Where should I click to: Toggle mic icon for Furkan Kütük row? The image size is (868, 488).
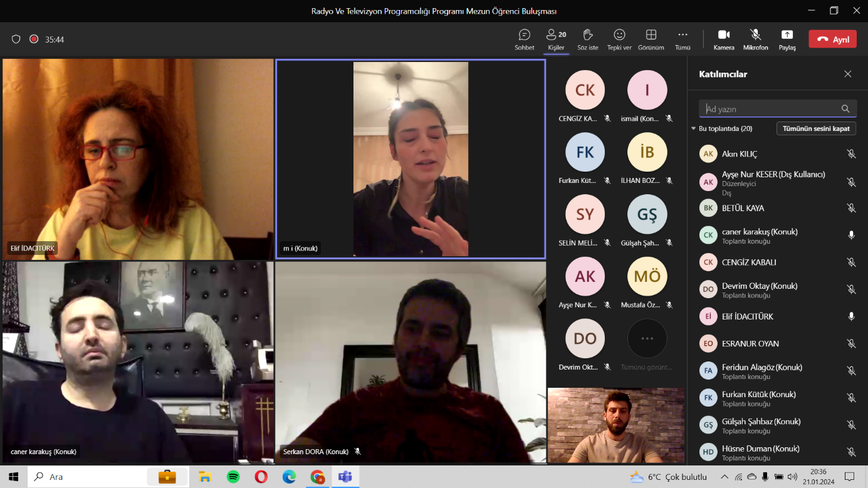[x=851, y=398]
